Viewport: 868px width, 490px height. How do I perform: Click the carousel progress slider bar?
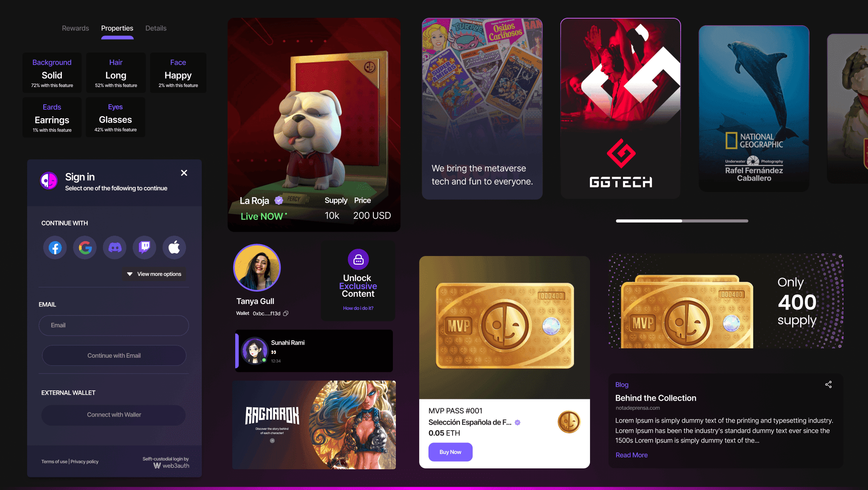point(682,221)
